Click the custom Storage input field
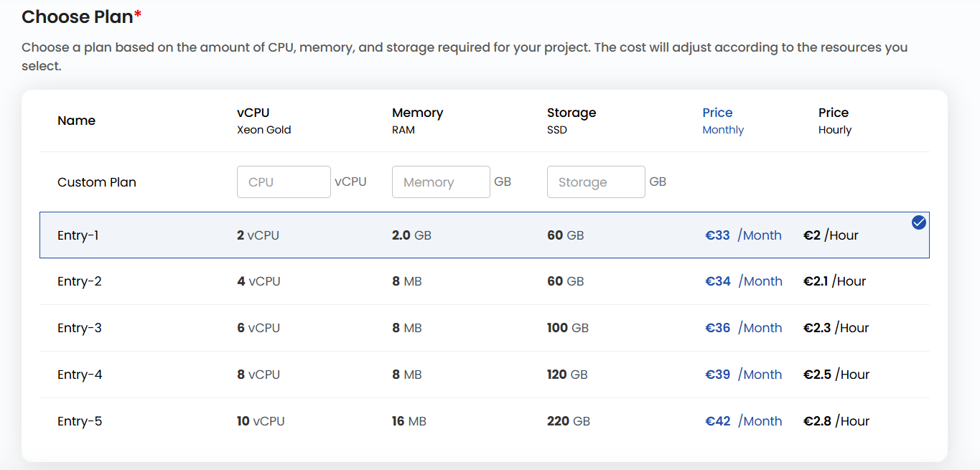This screenshot has width=980, height=470. [x=596, y=182]
